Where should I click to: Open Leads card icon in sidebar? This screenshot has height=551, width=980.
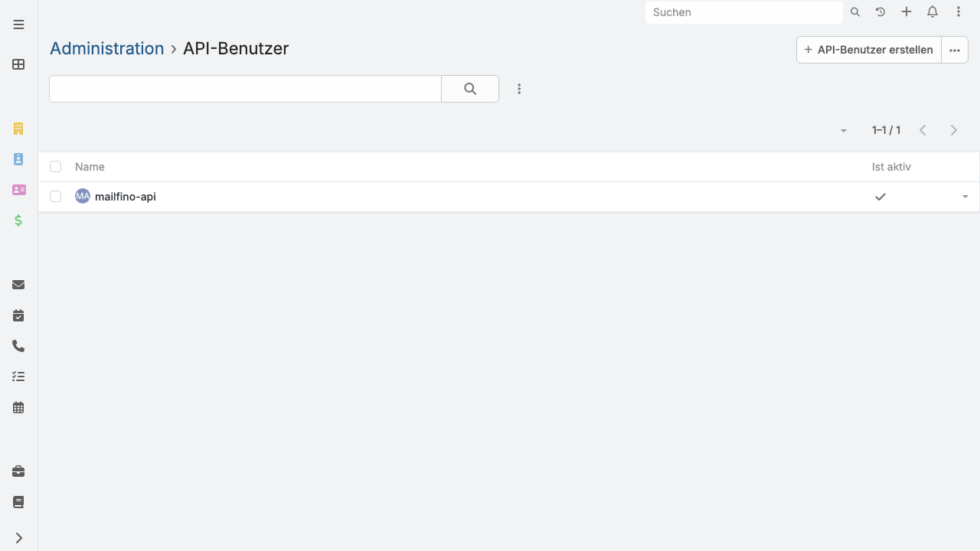pyautogui.click(x=19, y=190)
